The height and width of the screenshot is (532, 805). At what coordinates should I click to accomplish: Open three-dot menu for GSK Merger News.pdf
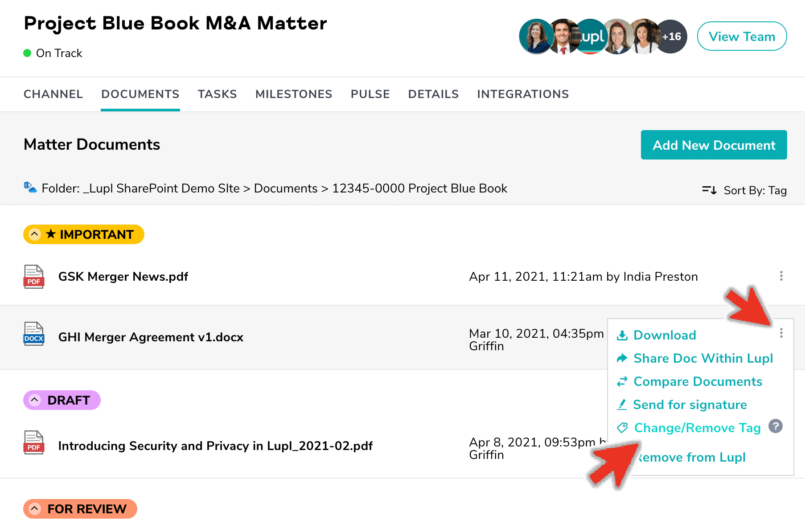pyautogui.click(x=781, y=276)
